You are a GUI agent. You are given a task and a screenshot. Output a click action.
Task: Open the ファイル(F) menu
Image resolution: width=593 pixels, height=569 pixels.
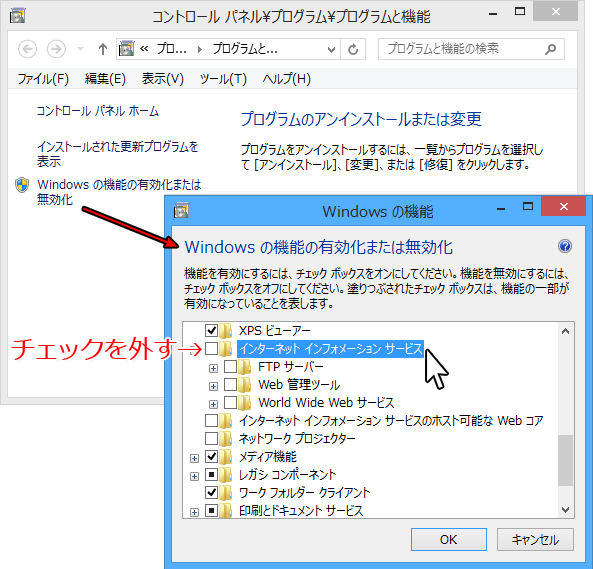tap(43, 79)
